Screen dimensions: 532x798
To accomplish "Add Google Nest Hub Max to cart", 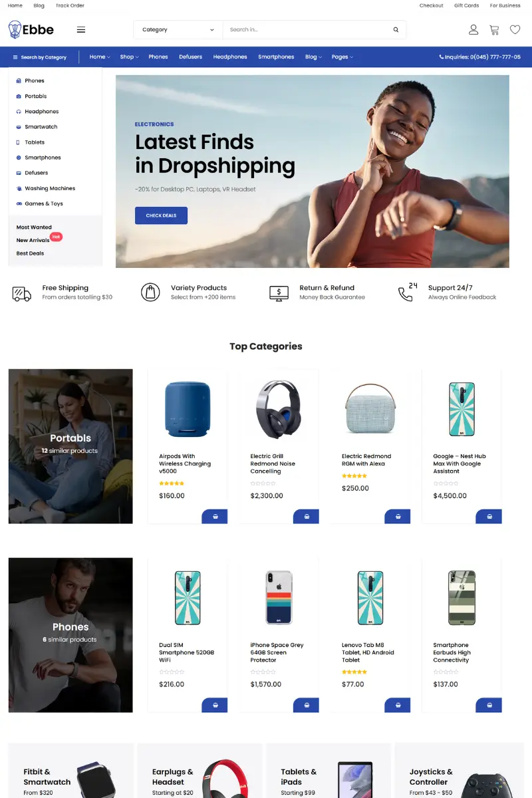I will click(489, 517).
